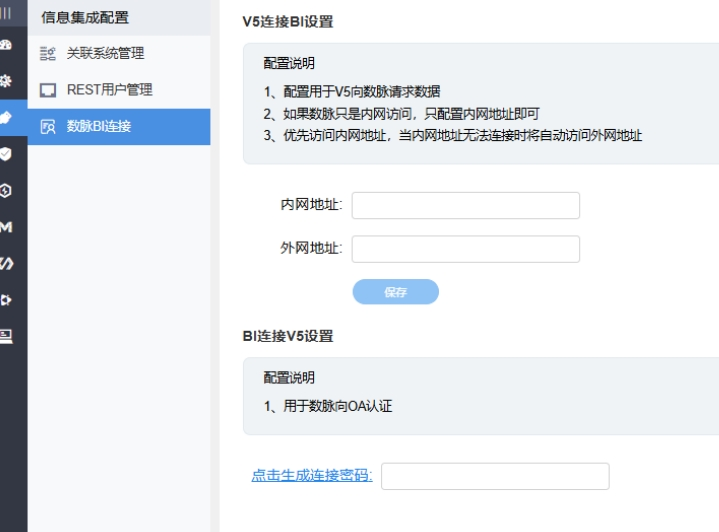
Task: Click 信息集成配置 panel header
Action: [85, 17]
